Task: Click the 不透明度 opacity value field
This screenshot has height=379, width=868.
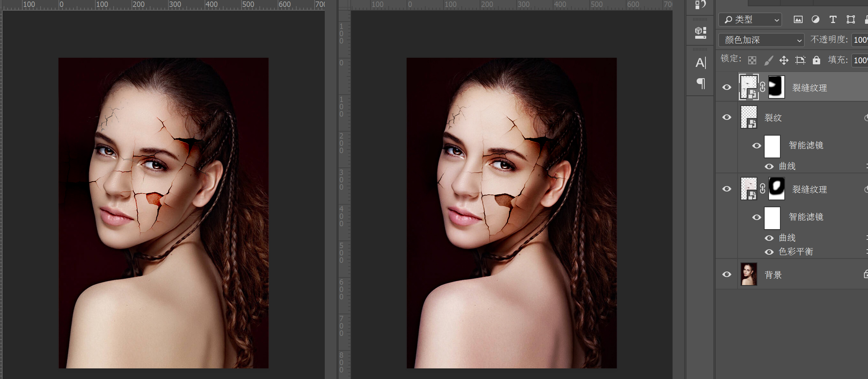Action: click(x=860, y=40)
